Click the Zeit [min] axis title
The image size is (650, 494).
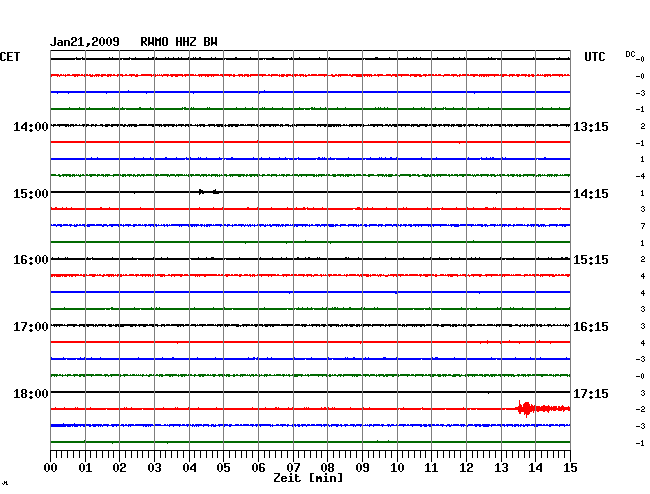click(308, 478)
